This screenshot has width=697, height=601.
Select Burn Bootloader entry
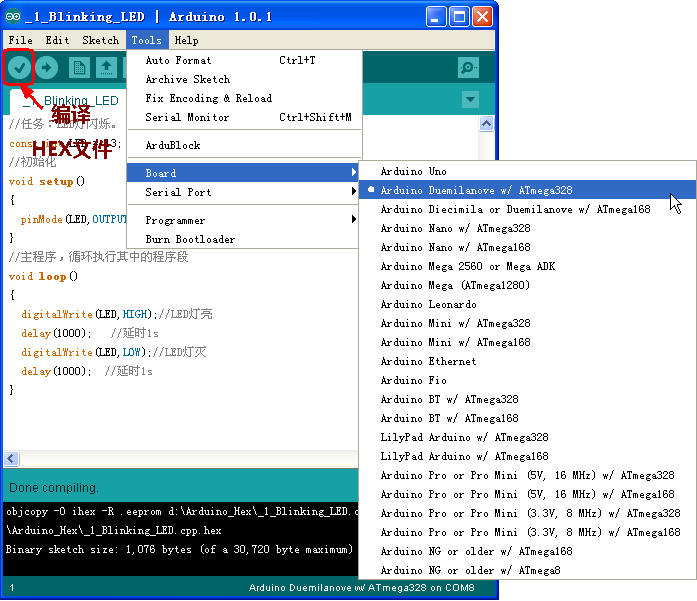[242, 239]
